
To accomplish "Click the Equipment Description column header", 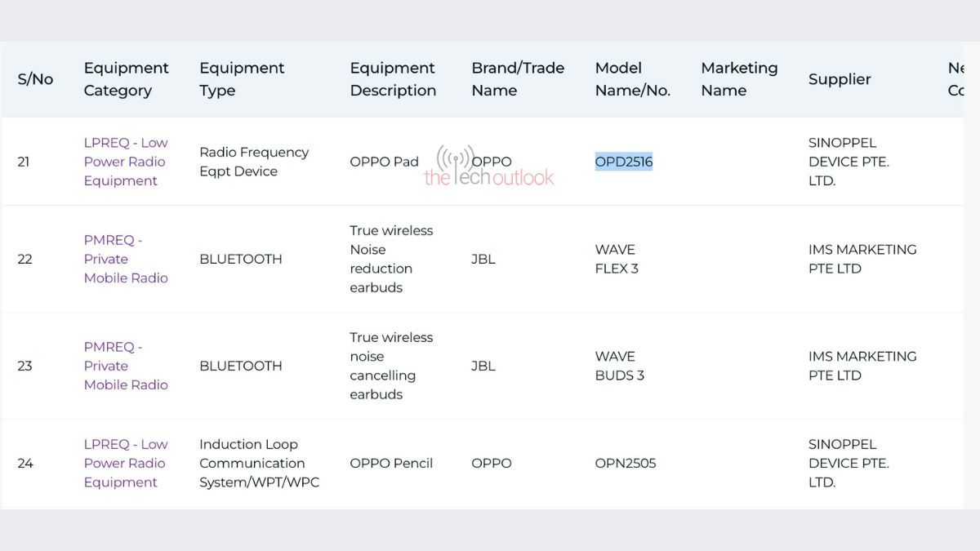I will tap(393, 79).
